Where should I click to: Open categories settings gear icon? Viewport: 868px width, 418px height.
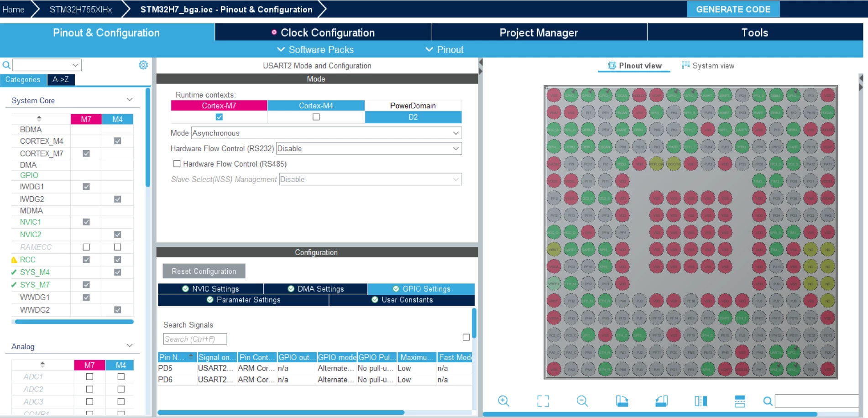click(x=143, y=65)
